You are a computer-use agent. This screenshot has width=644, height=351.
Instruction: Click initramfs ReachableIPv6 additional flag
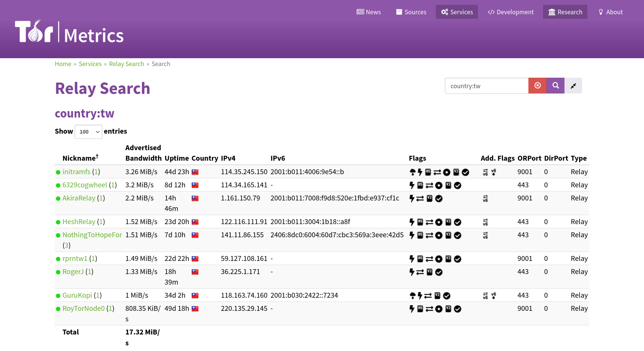pyautogui.click(x=485, y=172)
